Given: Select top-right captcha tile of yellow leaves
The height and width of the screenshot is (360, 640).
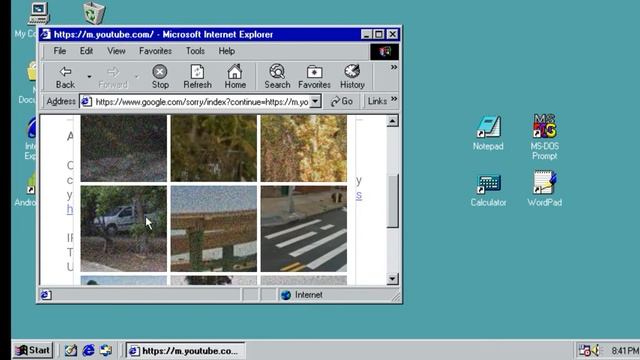Looking at the screenshot, I should (304, 148).
